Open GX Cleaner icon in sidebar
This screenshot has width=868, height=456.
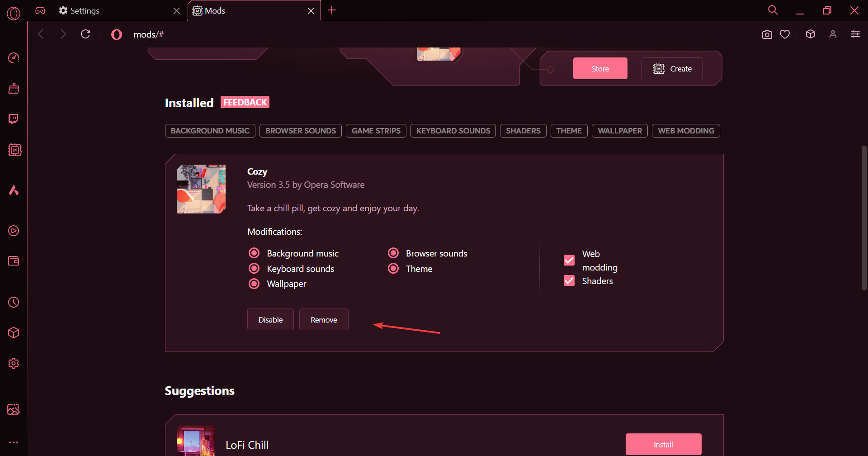(x=14, y=88)
